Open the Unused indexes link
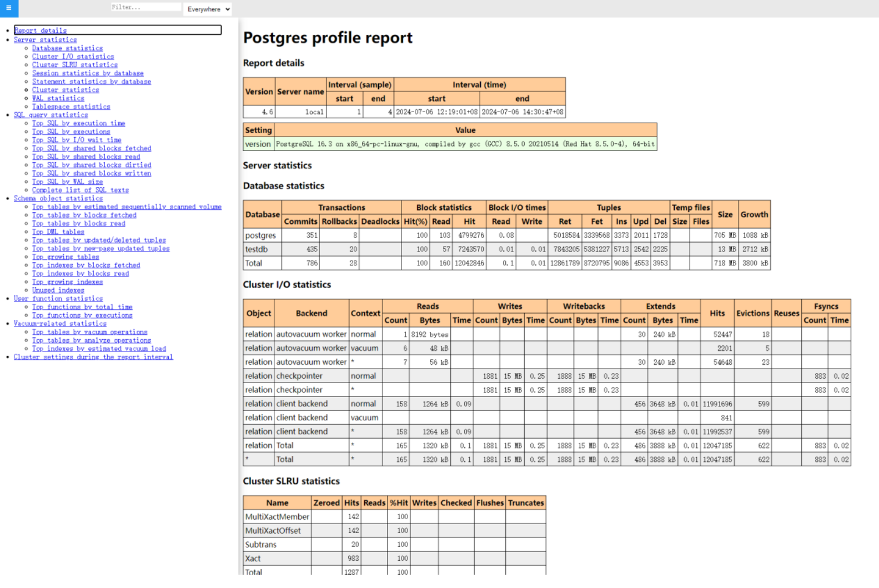Screen dimensions: 879x588 (x=58, y=290)
